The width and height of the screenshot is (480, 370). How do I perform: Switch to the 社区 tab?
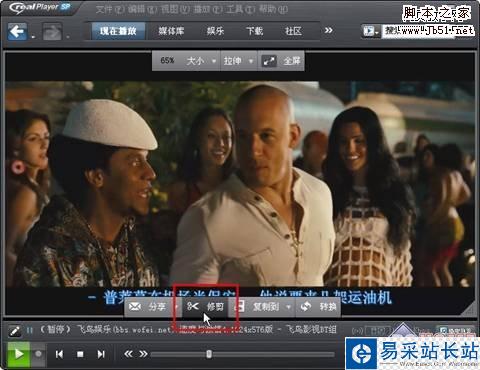coord(293,31)
